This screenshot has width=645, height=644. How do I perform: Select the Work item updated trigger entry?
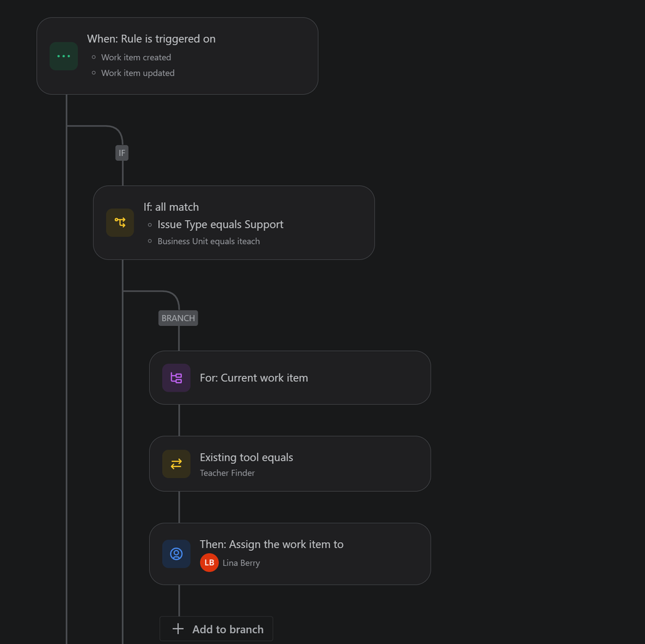(138, 73)
